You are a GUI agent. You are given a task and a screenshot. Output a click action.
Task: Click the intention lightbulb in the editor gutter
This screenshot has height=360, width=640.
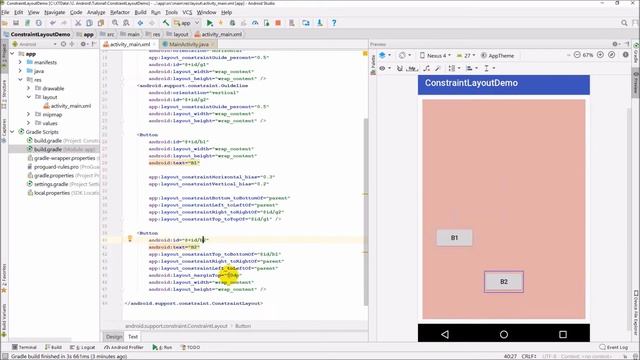click(130, 239)
